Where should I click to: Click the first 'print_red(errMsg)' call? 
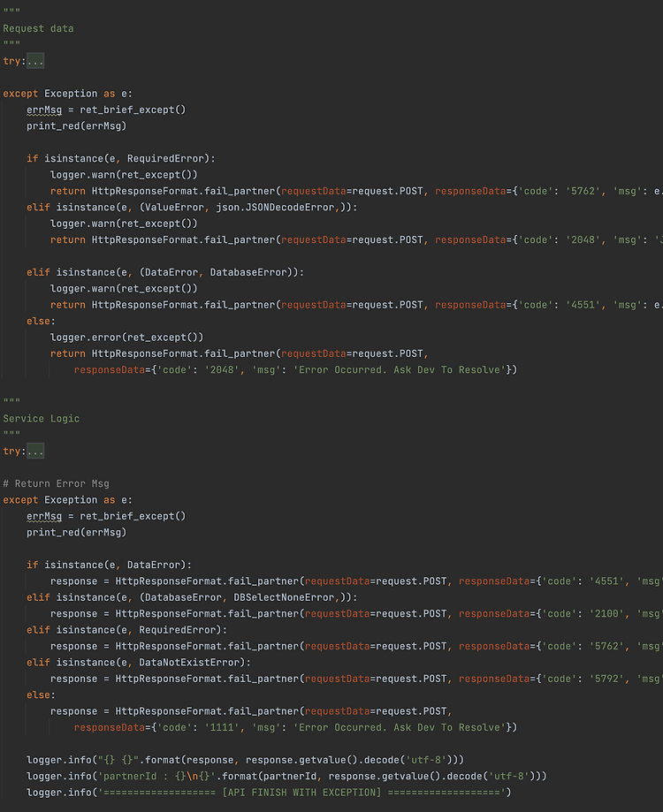77,125
